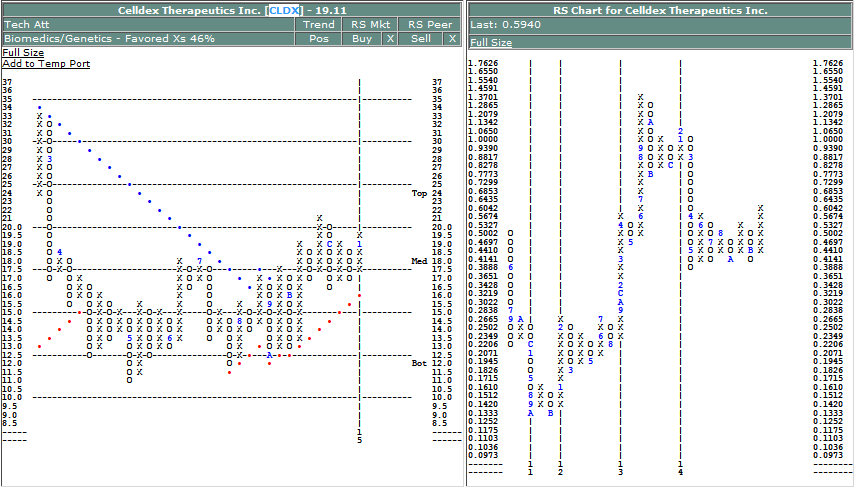
Task: Click 0.0973 on RS chart right axis
Action: pyautogui.click(x=828, y=455)
